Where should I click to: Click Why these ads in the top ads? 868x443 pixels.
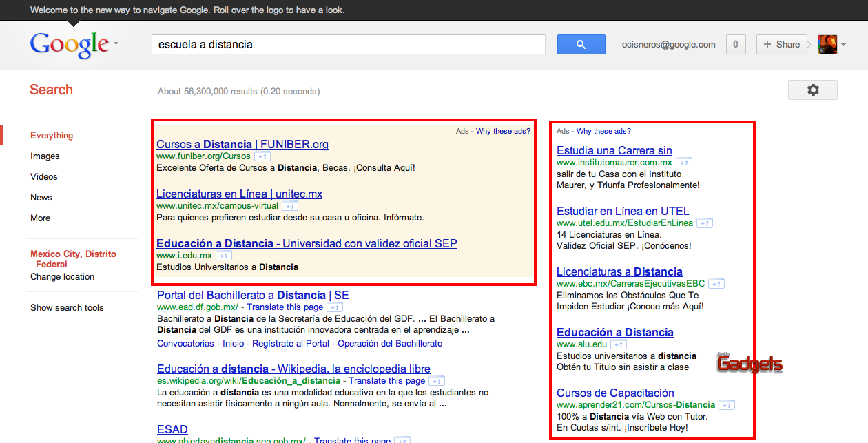(503, 131)
